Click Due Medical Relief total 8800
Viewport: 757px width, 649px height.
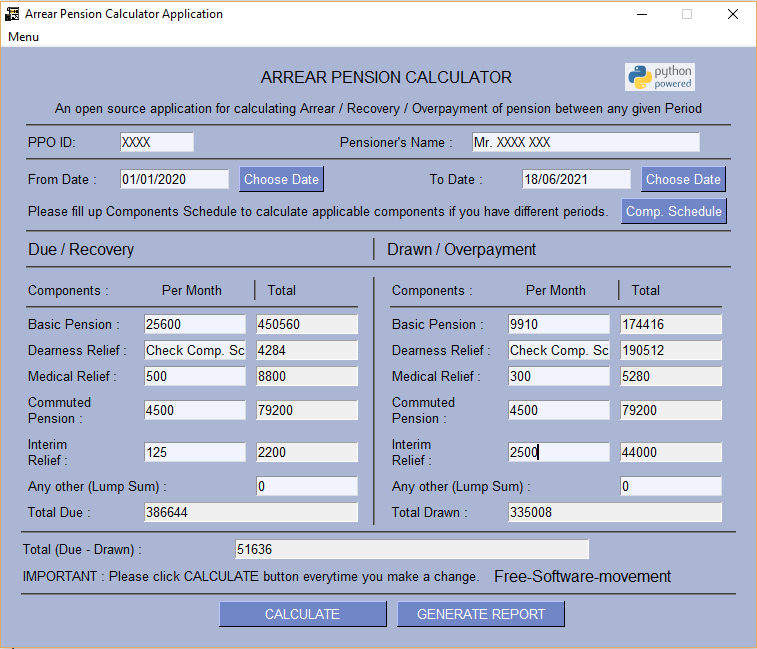307,376
